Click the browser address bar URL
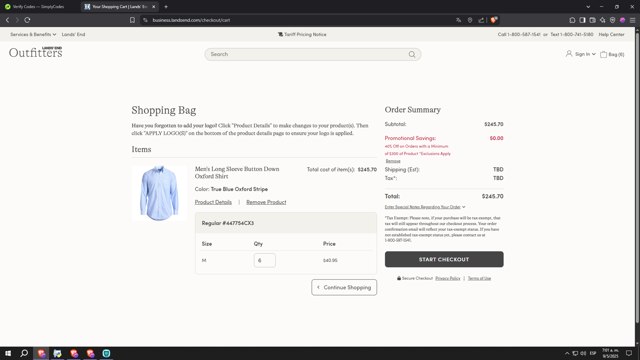This screenshot has width=640, height=360. (191, 20)
